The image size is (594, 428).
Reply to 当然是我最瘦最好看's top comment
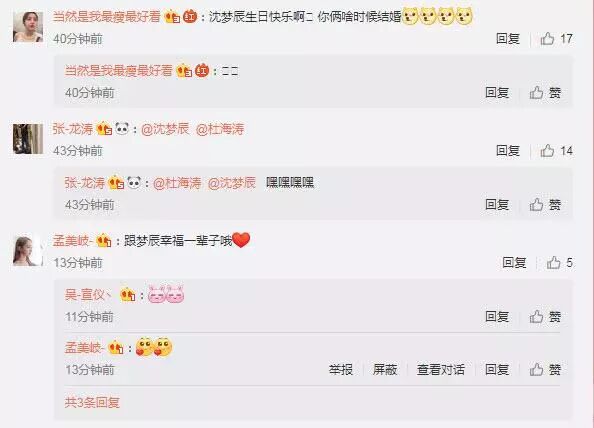(508, 39)
